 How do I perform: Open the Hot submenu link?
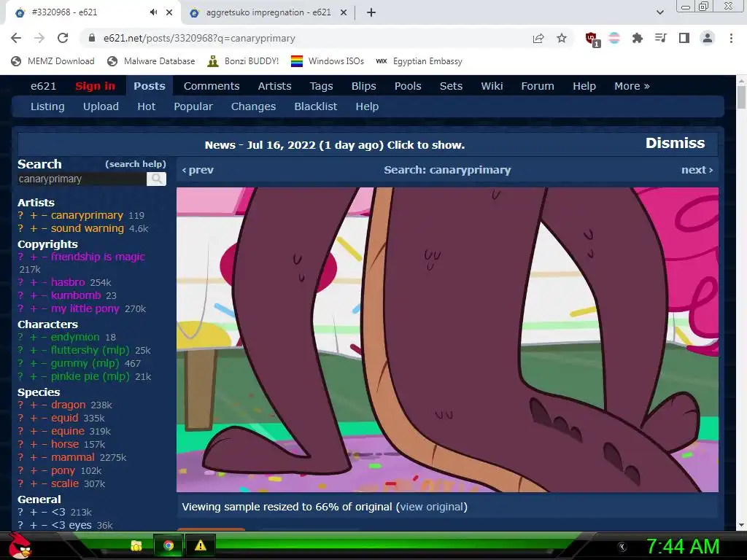tap(146, 106)
